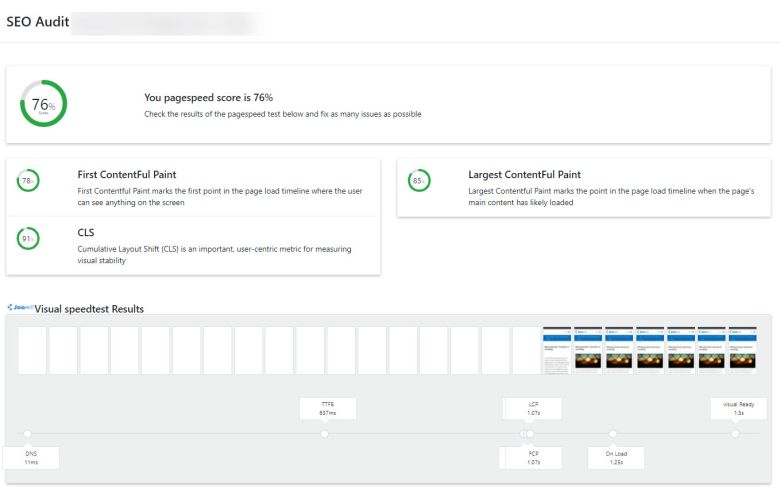Select the LCP 1.07s timeline label
The height and width of the screenshot is (493, 780).
point(533,408)
